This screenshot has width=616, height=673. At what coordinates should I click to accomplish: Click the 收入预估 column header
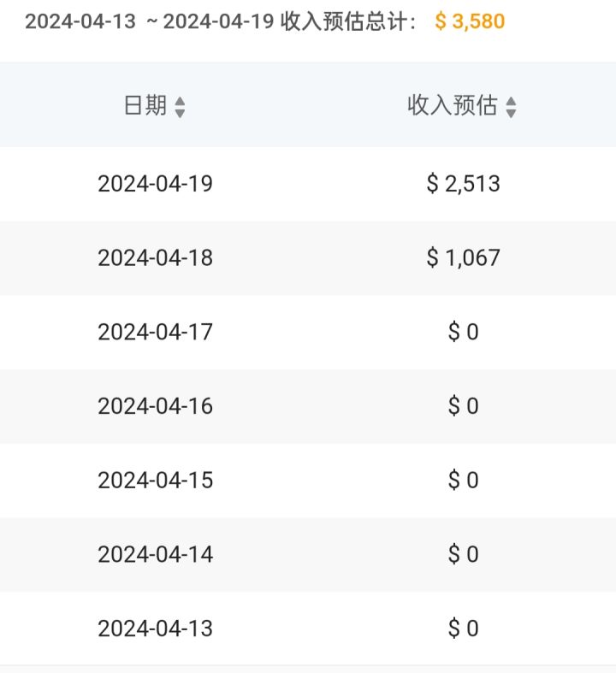click(x=453, y=105)
